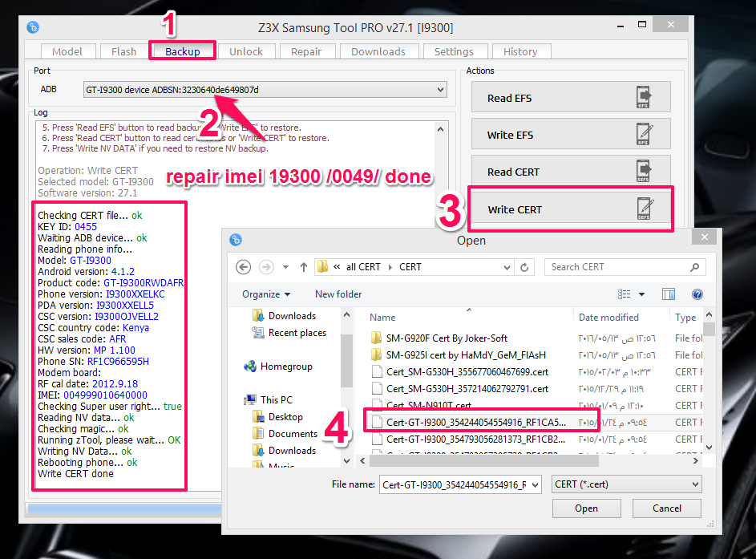Viewport: 756px width, 559px height.
Task: Go to the Unlock tab
Action: (x=246, y=51)
